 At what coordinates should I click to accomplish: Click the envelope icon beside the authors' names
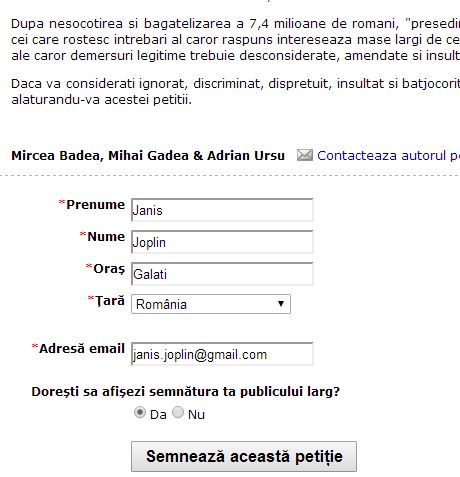point(305,155)
